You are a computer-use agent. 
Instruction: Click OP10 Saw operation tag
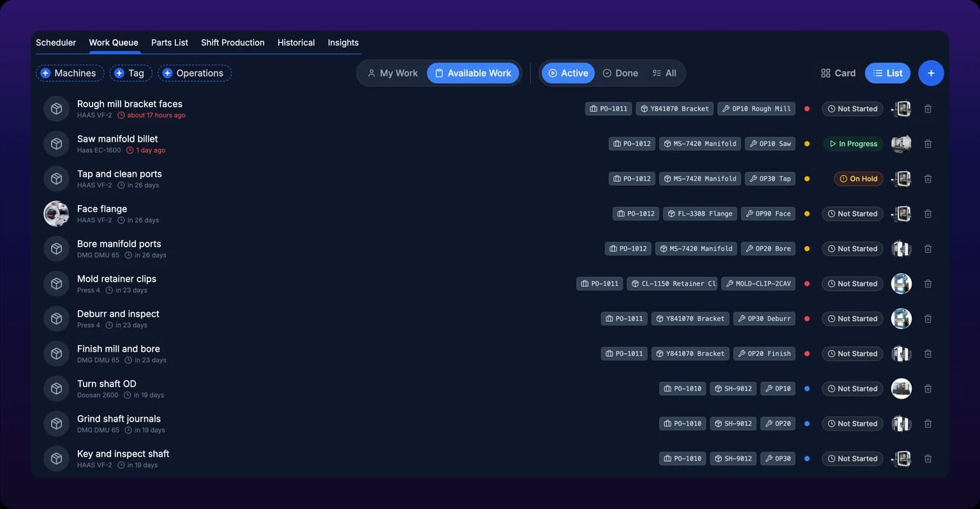pyautogui.click(x=770, y=144)
